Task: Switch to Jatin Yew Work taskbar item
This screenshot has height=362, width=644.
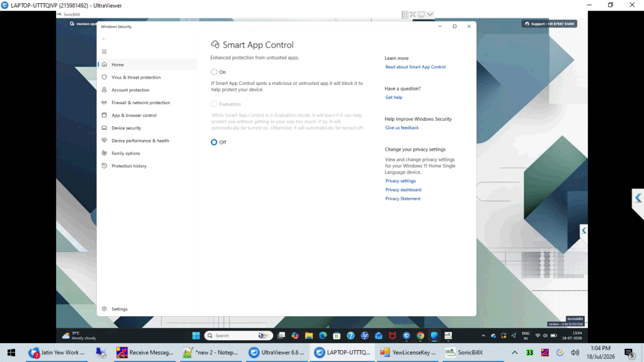Action: (x=57, y=353)
